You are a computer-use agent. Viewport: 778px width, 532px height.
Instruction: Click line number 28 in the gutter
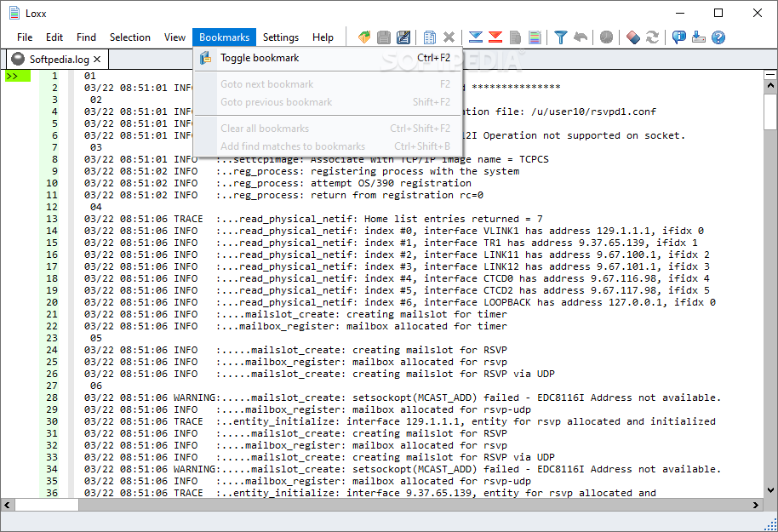[x=52, y=398]
